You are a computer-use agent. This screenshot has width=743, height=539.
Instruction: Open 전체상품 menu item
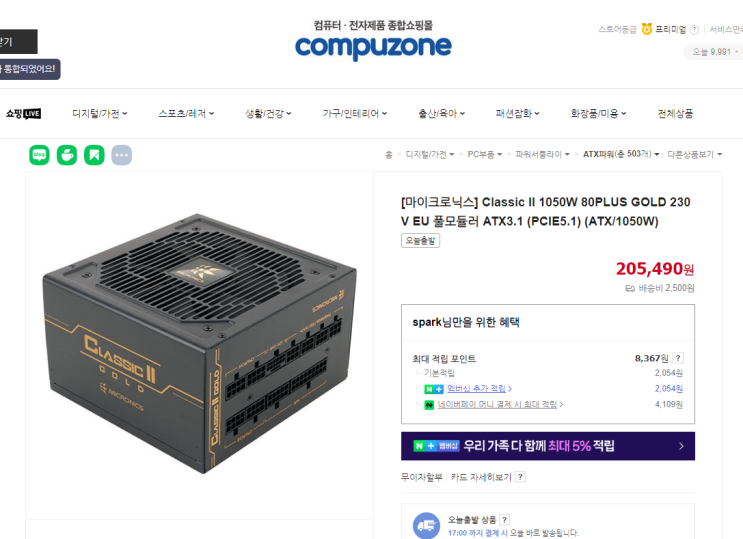(675, 113)
